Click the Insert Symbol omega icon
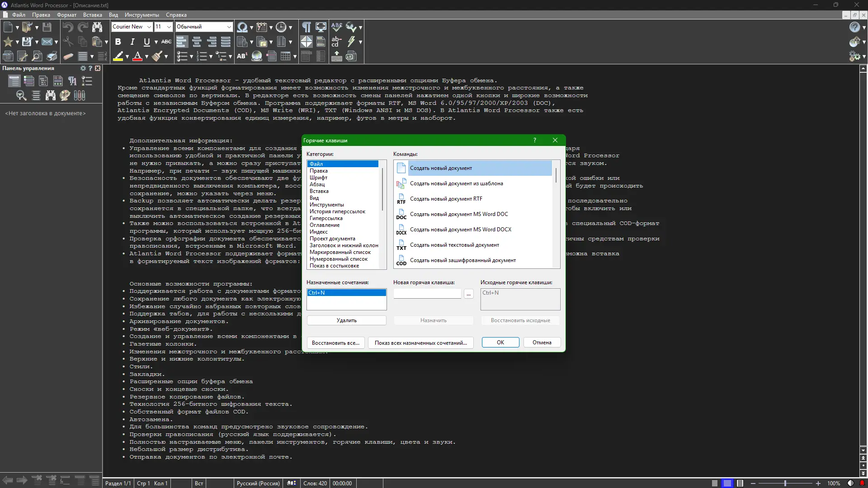This screenshot has width=868, height=488. point(242,27)
